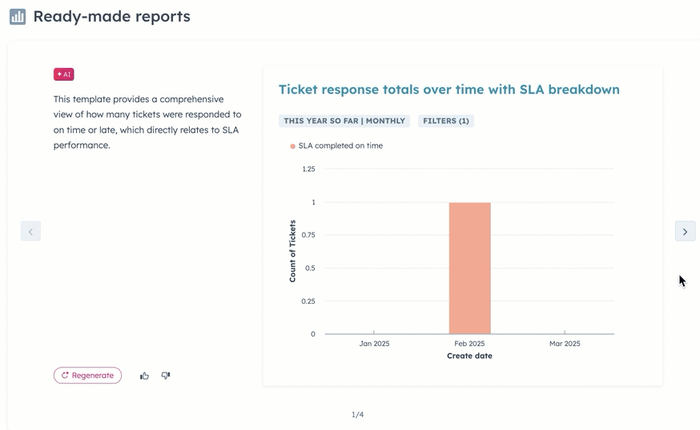The height and width of the screenshot is (430, 700).
Task: Click the orange legend color dot
Action: point(292,146)
